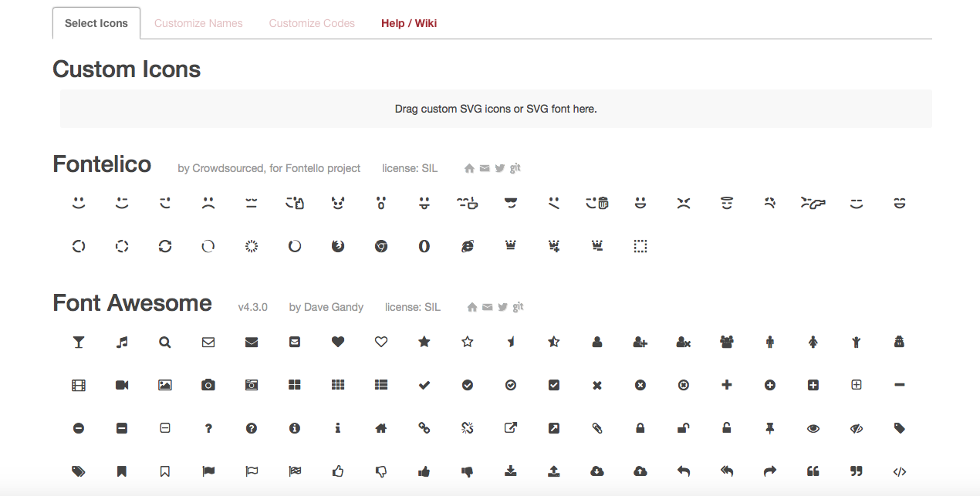Screen dimensions: 980x496
Task: Select the paperclip attachment icon
Action: pos(596,428)
